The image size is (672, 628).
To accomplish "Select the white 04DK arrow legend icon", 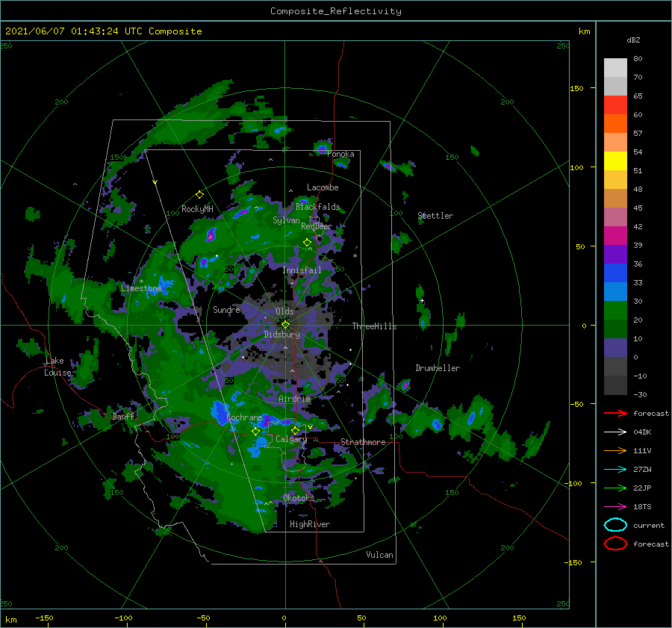I will pos(615,432).
